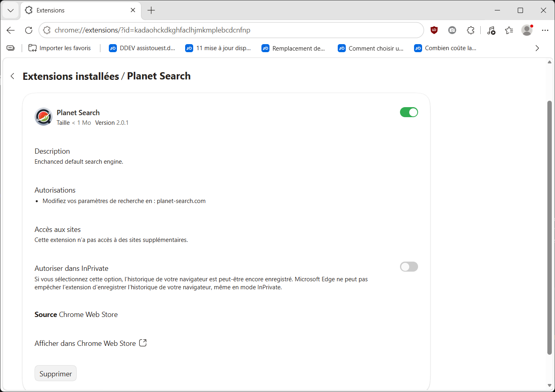
Task: Click the Supprimer button
Action: 55,374
